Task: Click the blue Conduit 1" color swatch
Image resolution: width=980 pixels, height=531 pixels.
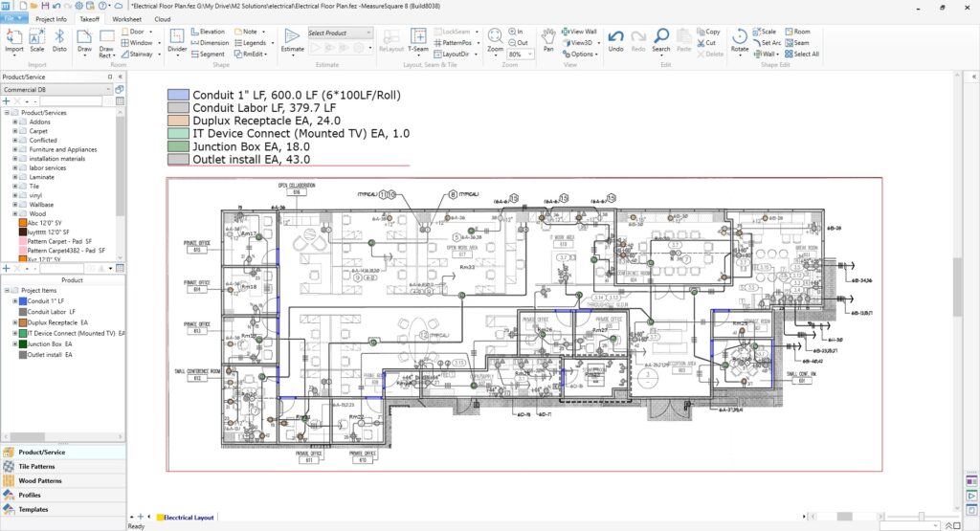Action: pyautogui.click(x=178, y=96)
